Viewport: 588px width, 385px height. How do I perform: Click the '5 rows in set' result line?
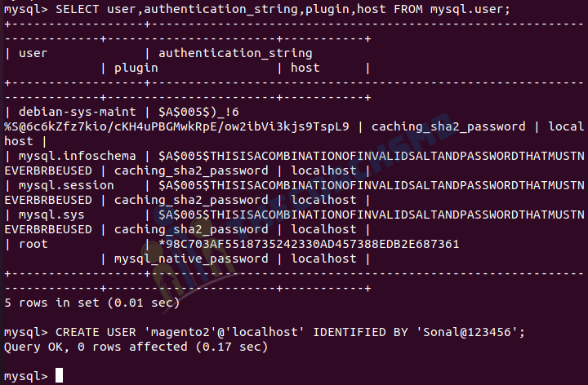(x=91, y=303)
